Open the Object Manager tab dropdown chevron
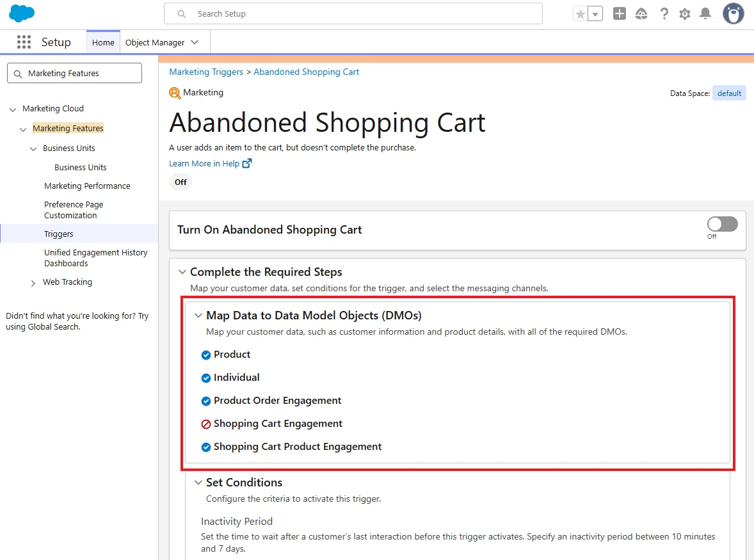The width and height of the screenshot is (754, 560). tap(195, 42)
